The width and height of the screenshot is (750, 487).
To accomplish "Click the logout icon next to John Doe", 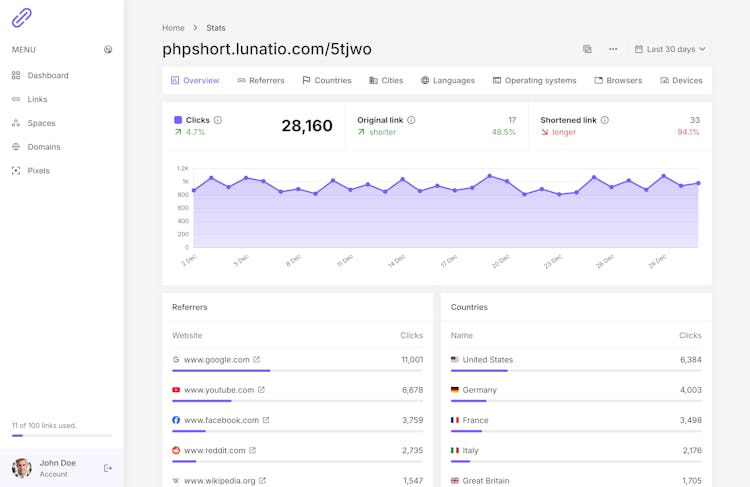I will coord(108,468).
